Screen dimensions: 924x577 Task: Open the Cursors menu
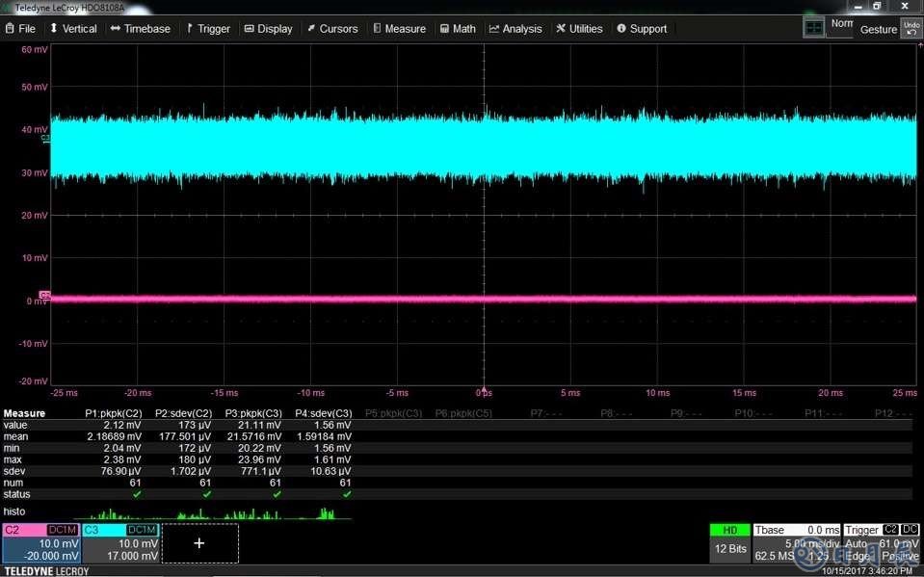pyautogui.click(x=332, y=29)
